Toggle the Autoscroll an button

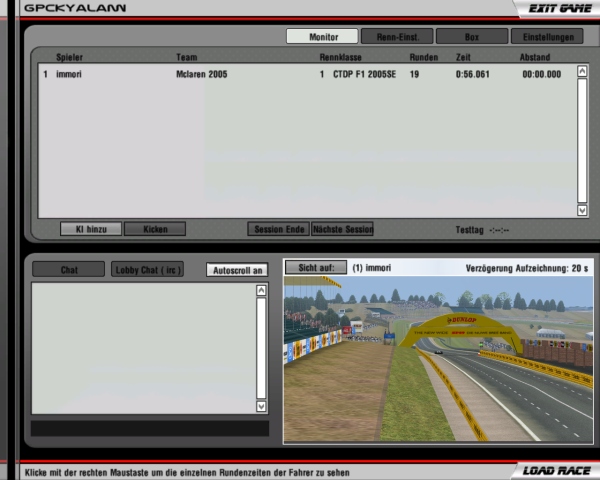coord(237,270)
